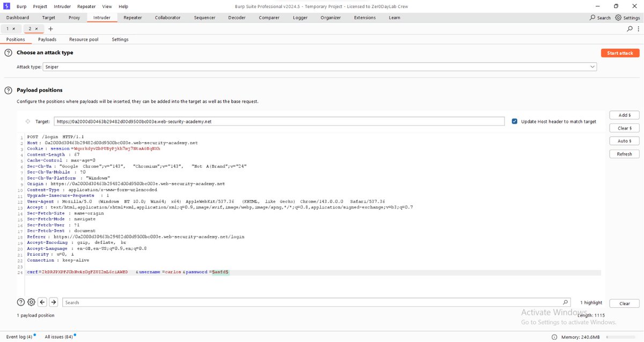Screen dimensions: 644x342
Task: Click the request Search input field
Action: [317, 302]
